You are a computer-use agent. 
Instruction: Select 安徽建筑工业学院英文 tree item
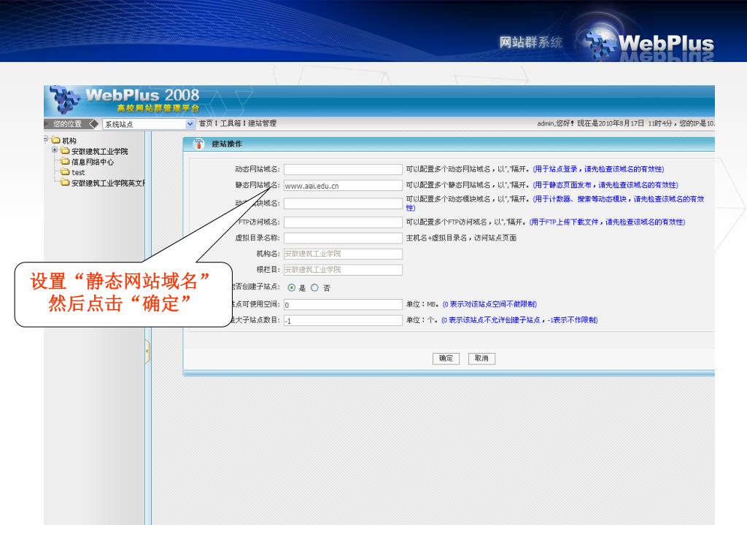click(x=108, y=183)
